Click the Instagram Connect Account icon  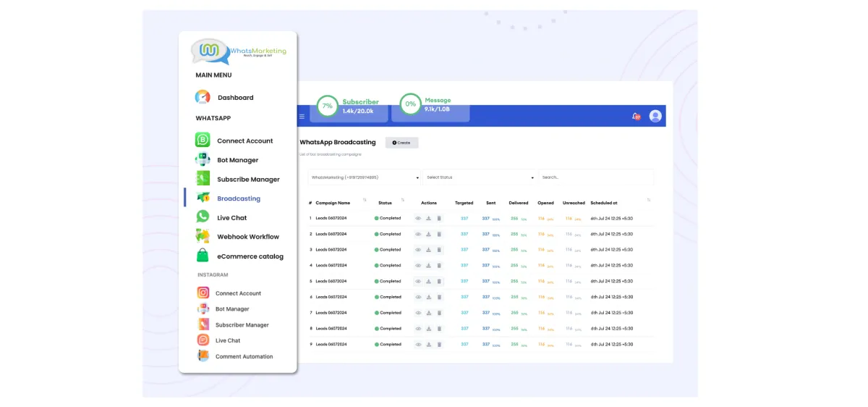point(203,293)
